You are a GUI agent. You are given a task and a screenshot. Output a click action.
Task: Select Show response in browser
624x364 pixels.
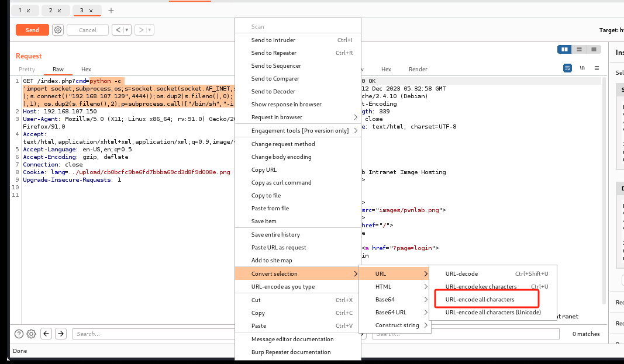(298, 105)
